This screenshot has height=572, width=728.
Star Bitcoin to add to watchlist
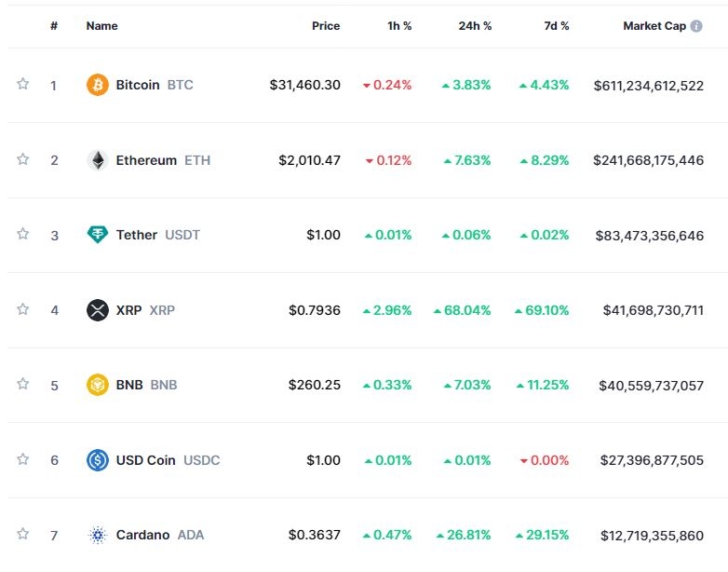(23, 84)
